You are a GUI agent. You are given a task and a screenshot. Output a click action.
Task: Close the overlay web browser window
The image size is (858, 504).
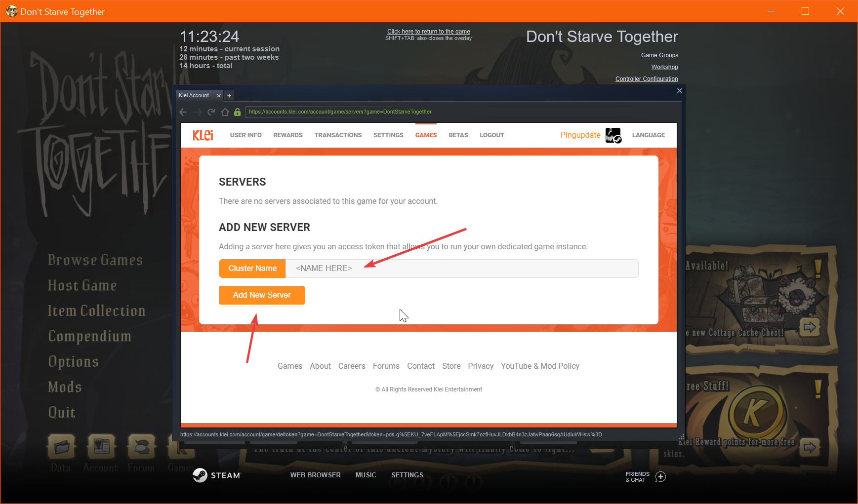click(x=680, y=91)
